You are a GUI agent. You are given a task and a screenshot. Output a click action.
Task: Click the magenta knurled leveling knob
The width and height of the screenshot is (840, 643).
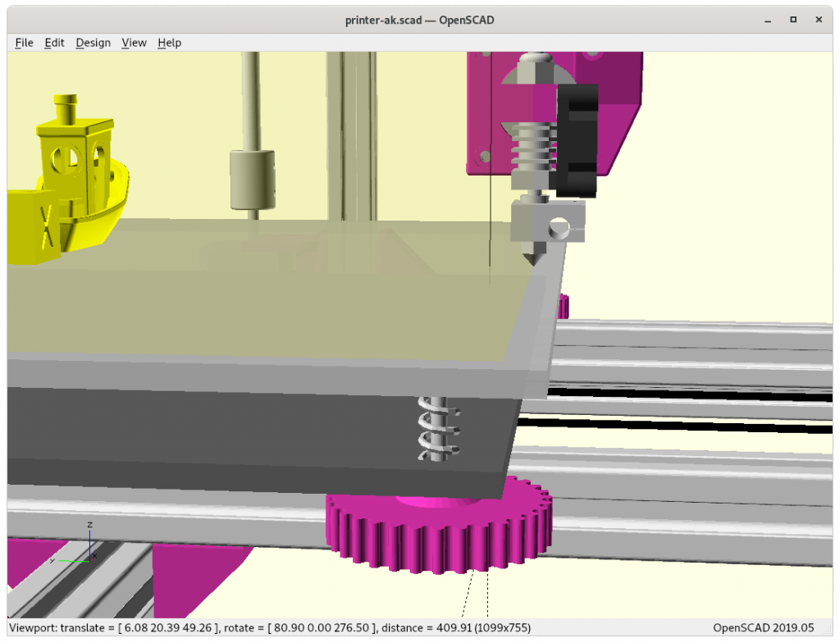coord(439,531)
